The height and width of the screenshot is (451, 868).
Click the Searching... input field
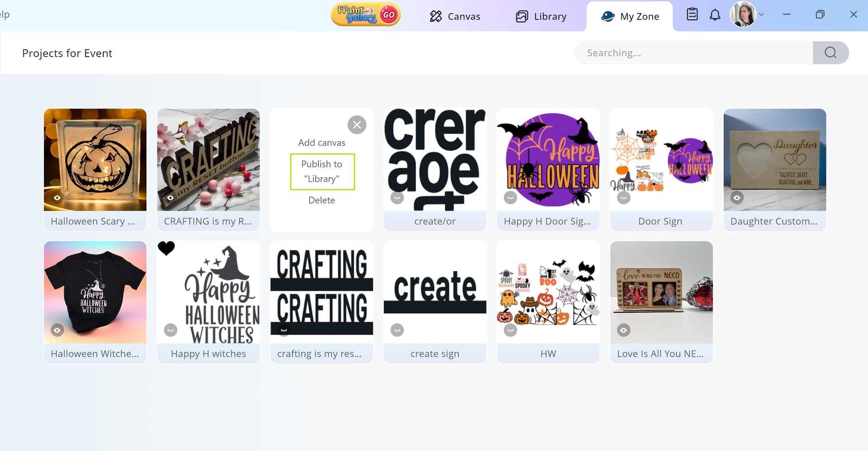pos(693,53)
